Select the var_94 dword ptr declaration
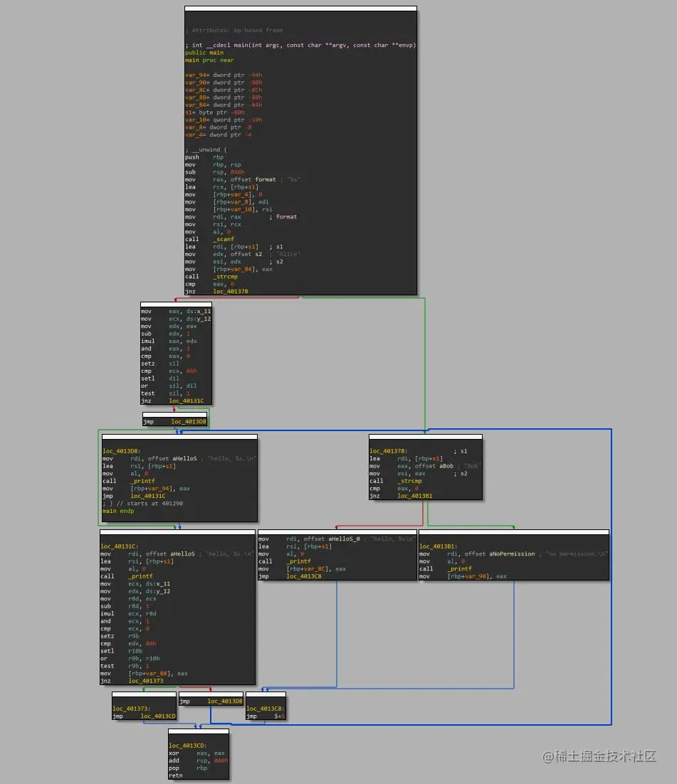 (x=224, y=75)
